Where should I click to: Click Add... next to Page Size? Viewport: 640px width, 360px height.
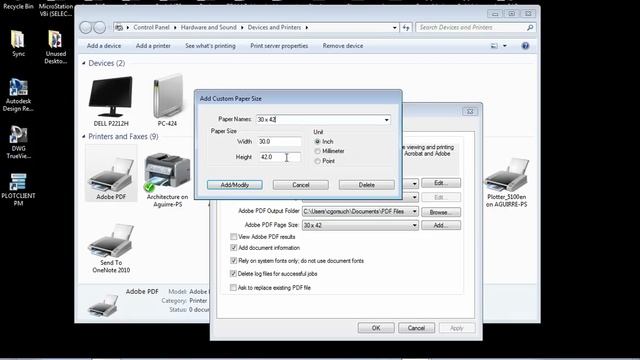coord(441,225)
